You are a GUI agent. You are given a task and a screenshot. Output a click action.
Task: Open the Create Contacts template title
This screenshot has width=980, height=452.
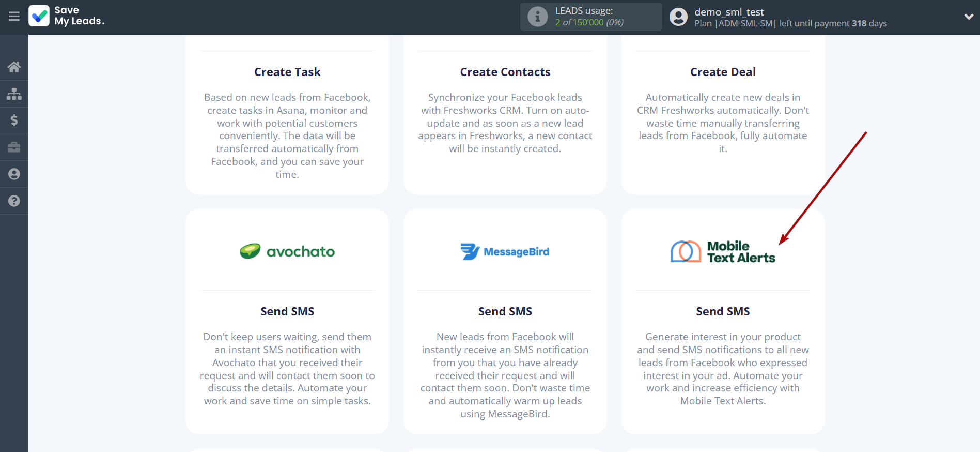pyautogui.click(x=505, y=72)
